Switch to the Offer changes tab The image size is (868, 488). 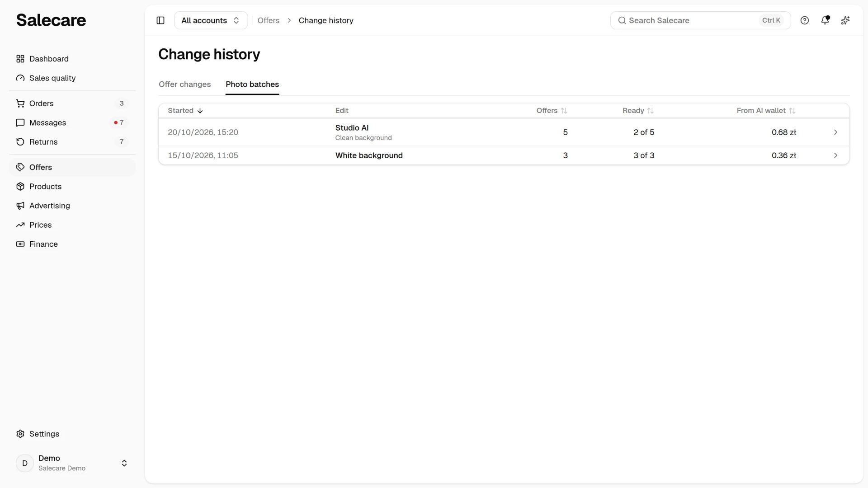point(184,84)
